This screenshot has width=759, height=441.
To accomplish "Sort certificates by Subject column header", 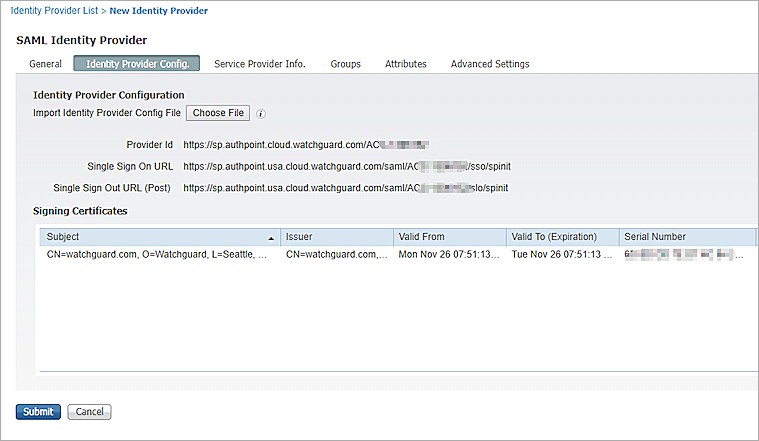I will point(150,237).
